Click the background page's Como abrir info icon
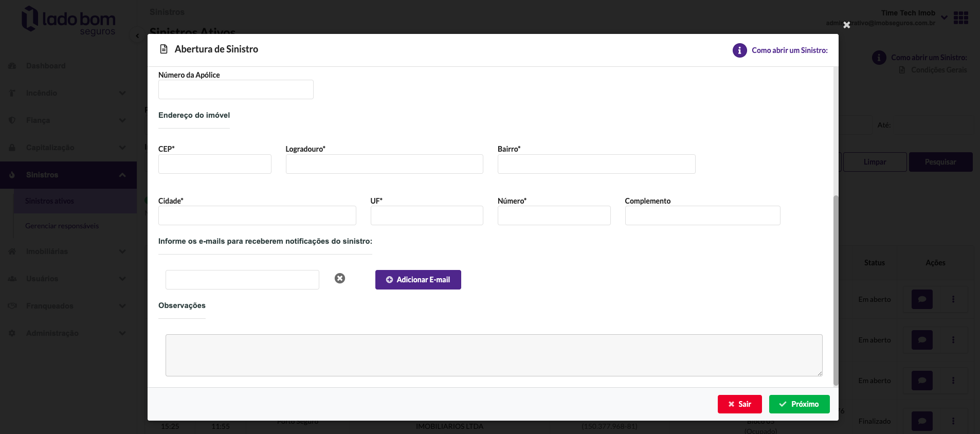The width and height of the screenshot is (980, 434). pyautogui.click(x=879, y=58)
